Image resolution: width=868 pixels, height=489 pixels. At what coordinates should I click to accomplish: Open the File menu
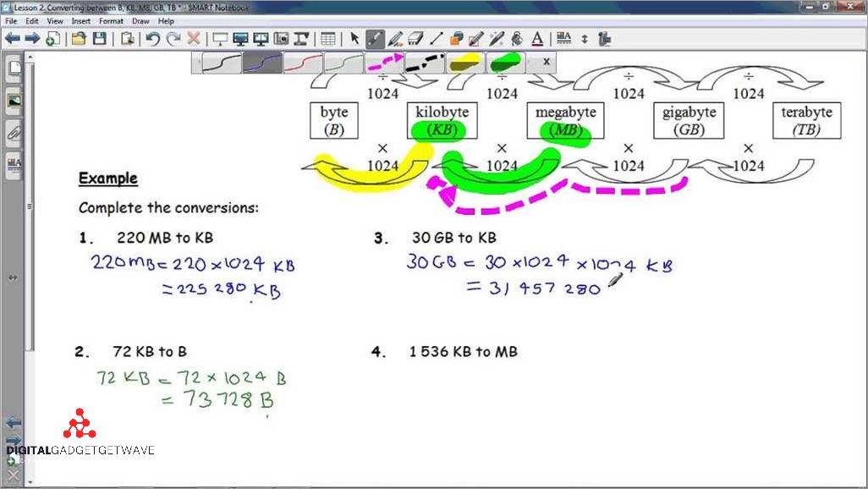[10, 20]
